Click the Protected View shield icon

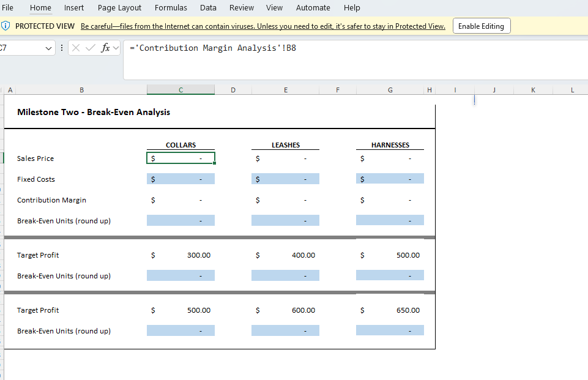tap(6, 26)
